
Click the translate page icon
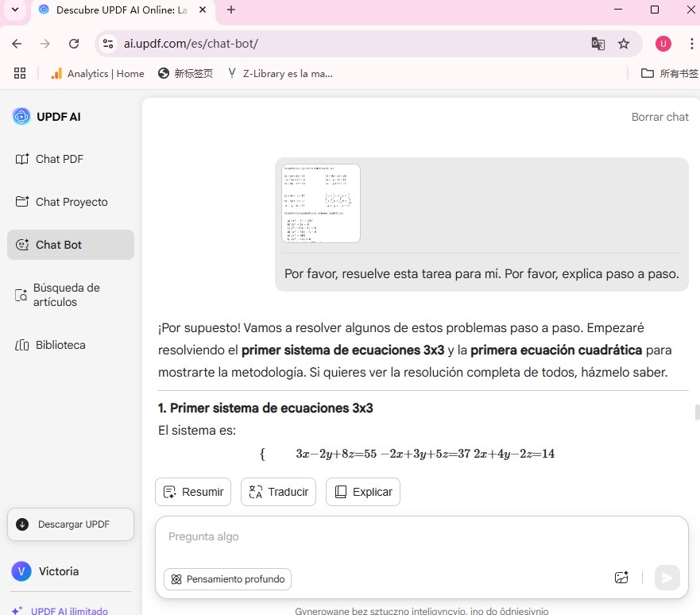coord(598,44)
